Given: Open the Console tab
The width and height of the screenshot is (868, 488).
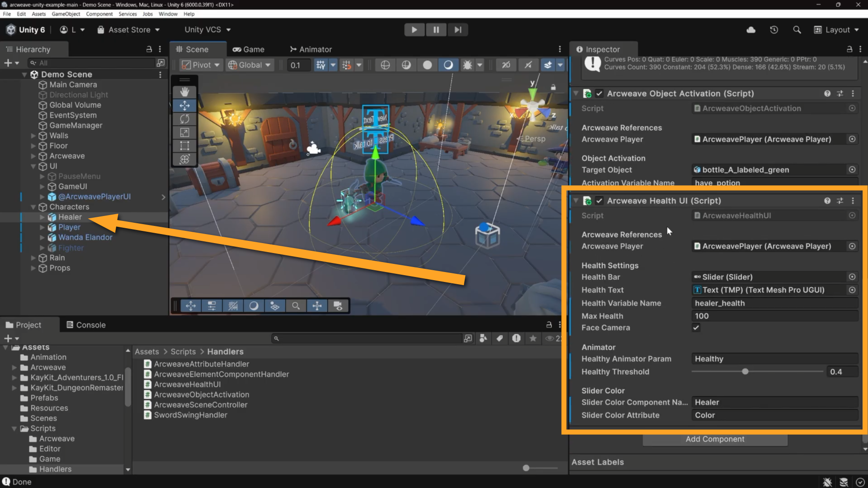Looking at the screenshot, I should click(x=86, y=325).
